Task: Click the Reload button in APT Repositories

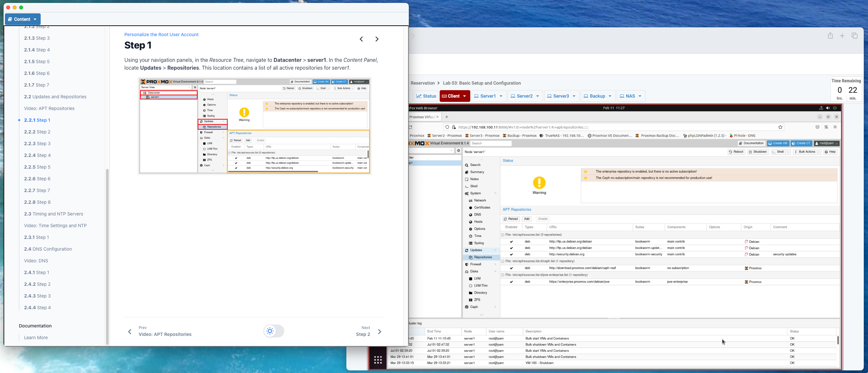Action: [511, 219]
